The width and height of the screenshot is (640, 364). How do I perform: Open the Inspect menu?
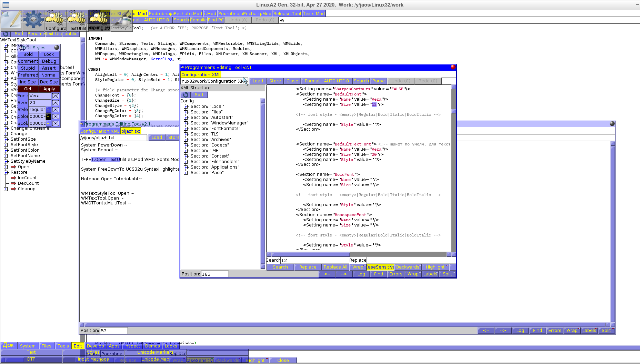pos(132,346)
